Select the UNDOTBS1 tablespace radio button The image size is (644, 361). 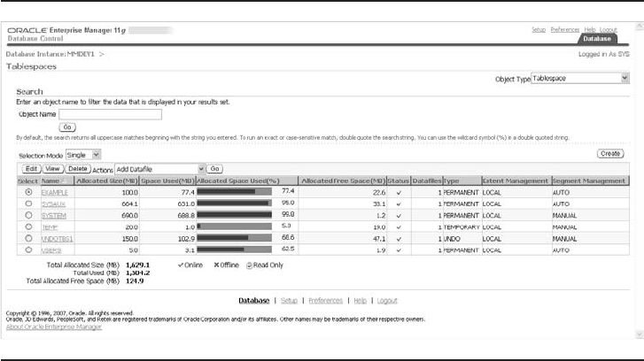[x=28, y=238]
